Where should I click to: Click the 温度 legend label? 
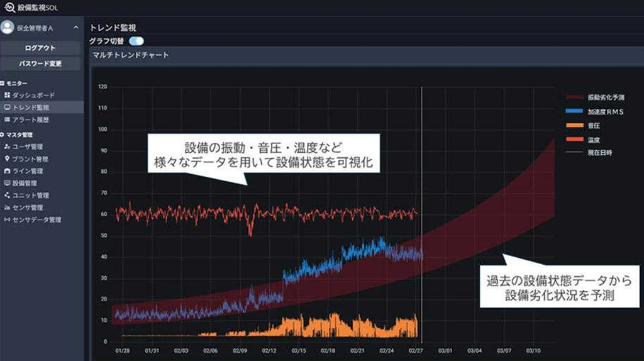(x=594, y=140)
